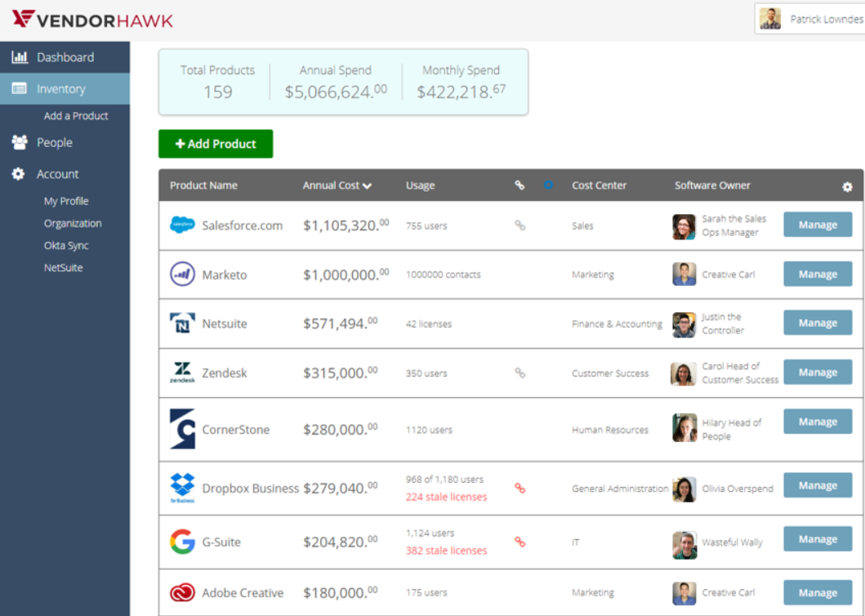The width and height of the screenshot is (865, 616).
Task: Go to My Profile
Action: 66,201
